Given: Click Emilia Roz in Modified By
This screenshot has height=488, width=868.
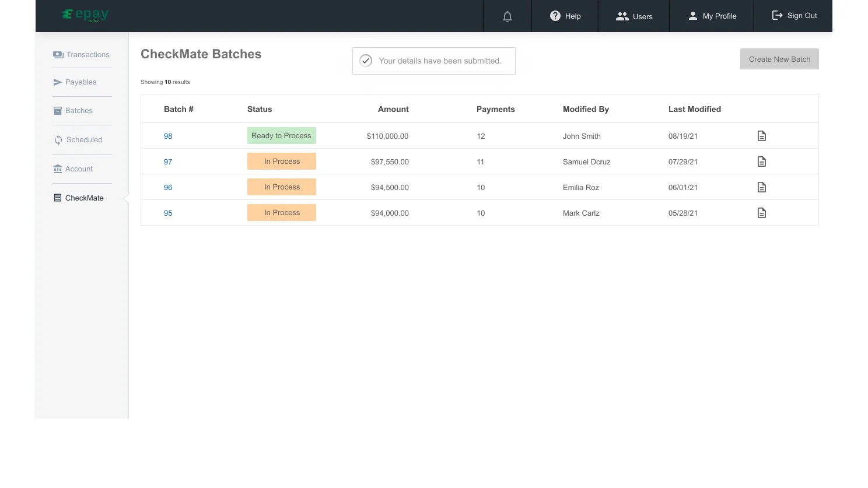Looking at the screenshot, I should pos(581,188).
